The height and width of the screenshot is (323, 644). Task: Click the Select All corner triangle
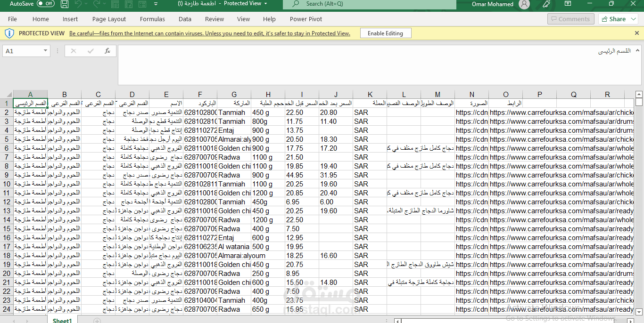point(7,95)
